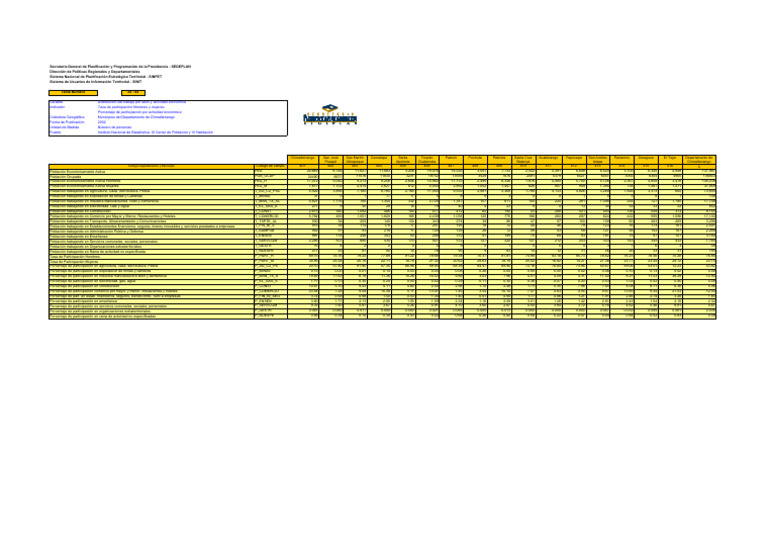Image resolution: width=768 pixels, height=543 pixels.
Task: Select 'Dirección de Políticas Regionales y Departamentales' line
Action: [x=95, y=71]
